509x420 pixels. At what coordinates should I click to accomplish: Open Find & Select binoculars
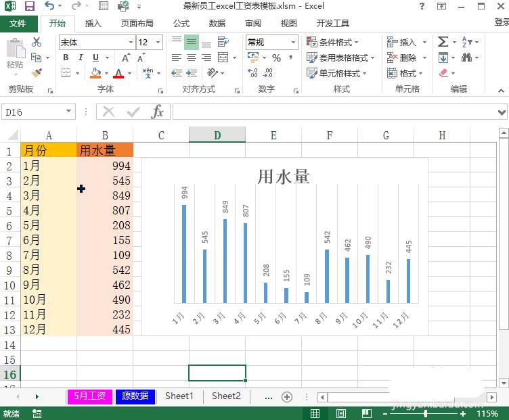tap(467, 57)
